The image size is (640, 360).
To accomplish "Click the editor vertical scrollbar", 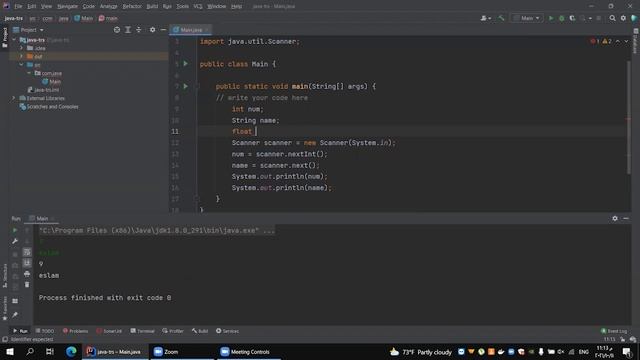I will click(629, 118).
